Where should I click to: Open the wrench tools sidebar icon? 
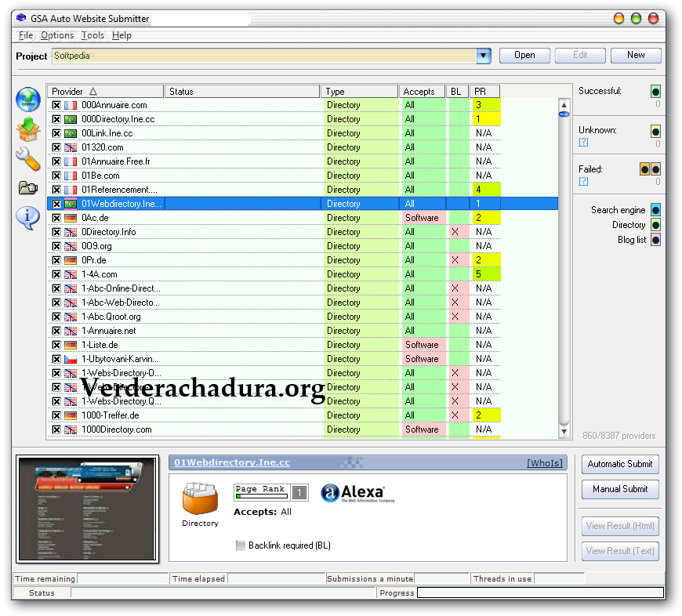click(x=28, y=158)
